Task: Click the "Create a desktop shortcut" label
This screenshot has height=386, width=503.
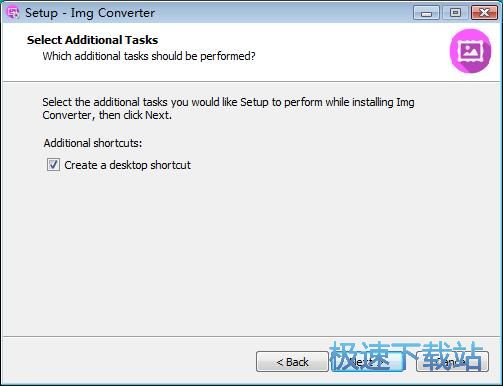Action: click(127, 165)
